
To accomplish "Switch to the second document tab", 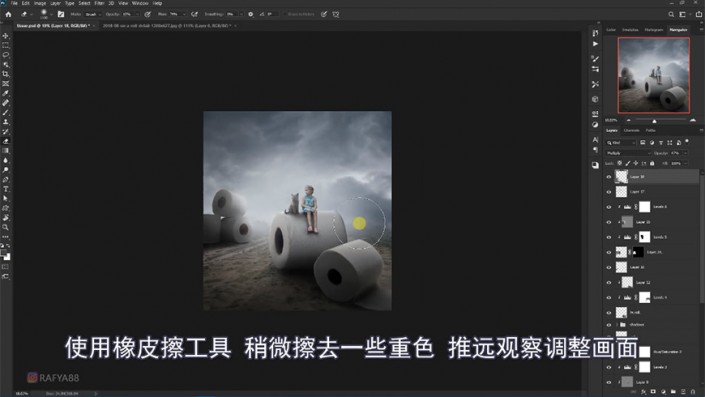I will tap(167, 26).
